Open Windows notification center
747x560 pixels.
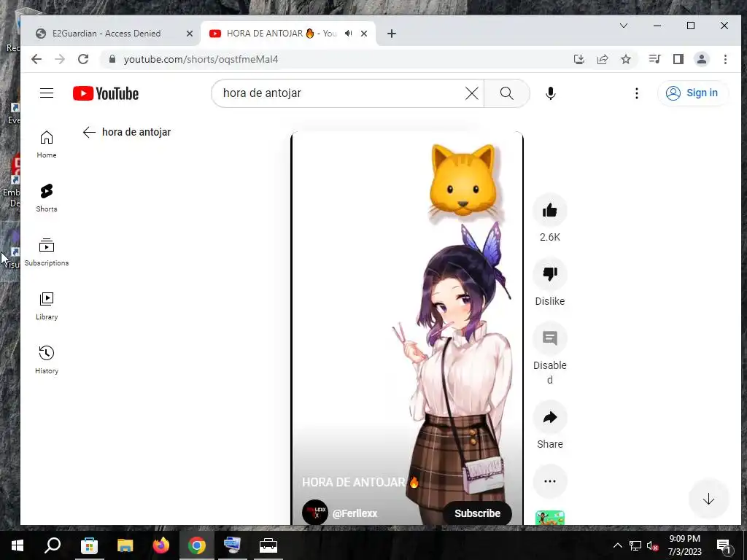tap(724, 545)
